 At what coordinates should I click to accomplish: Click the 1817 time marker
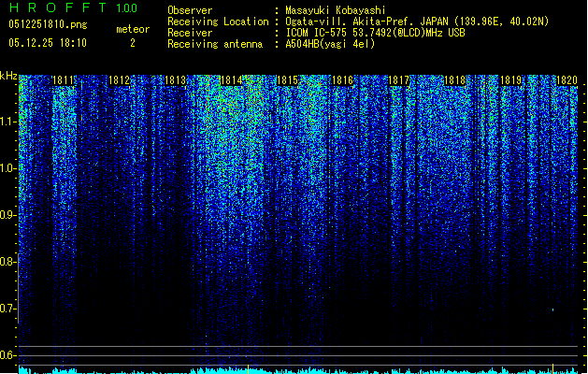tap(398, 80)
